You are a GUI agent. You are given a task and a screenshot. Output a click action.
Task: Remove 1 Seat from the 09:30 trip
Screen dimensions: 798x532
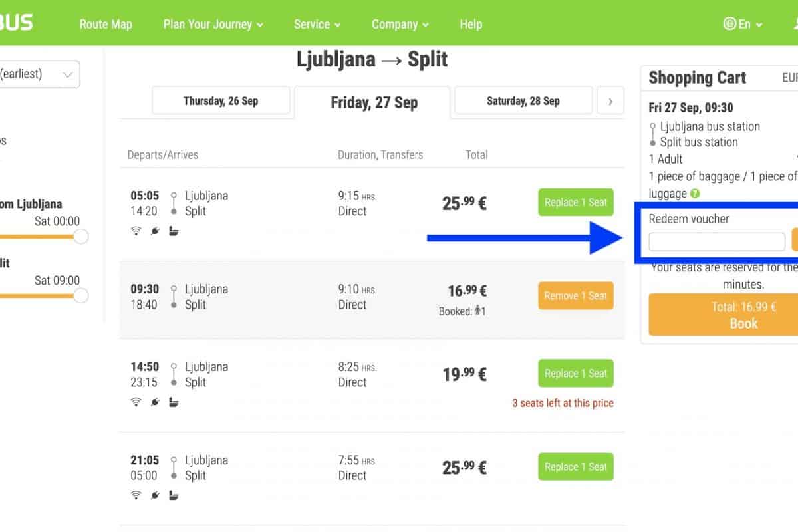(575, 296)
